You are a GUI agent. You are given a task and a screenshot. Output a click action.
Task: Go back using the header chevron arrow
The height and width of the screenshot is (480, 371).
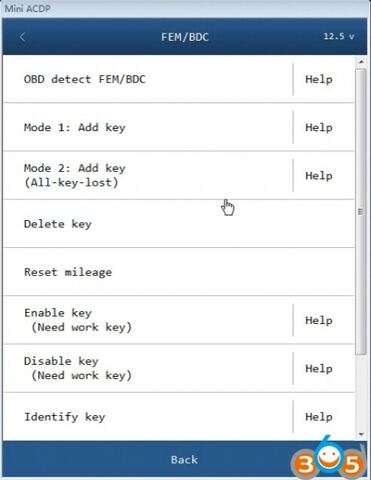pyautogui.click(x=22, y=37)
